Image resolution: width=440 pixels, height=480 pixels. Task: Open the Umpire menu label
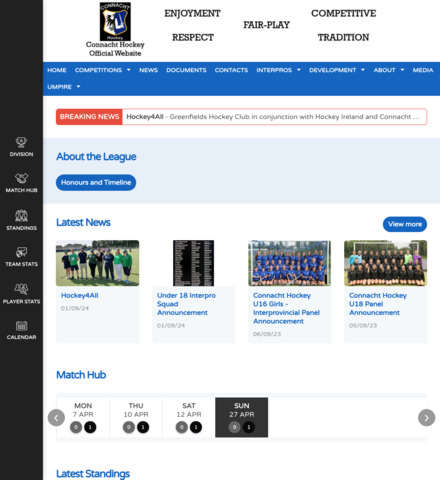[59, 87]
